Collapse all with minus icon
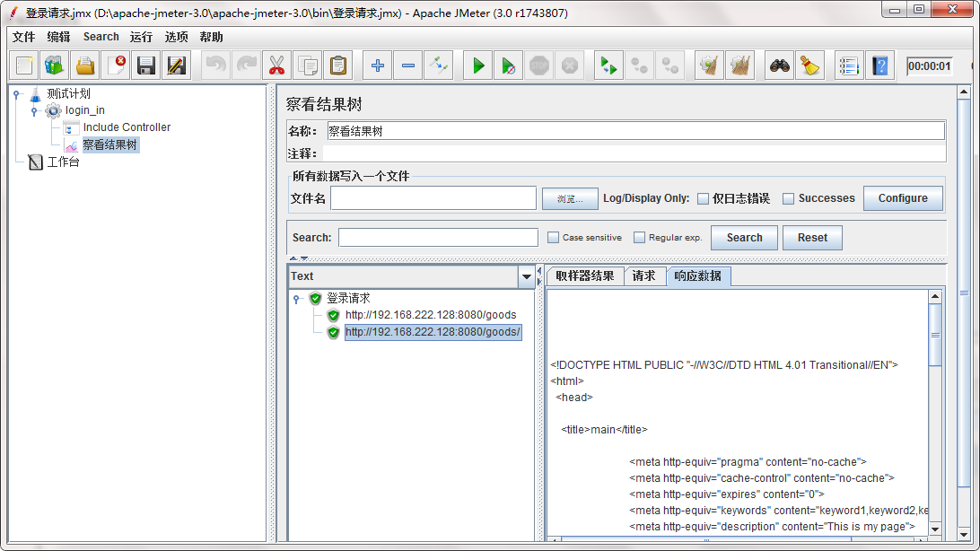This screenshot has width=980, height=551. [x=408, y=65]
